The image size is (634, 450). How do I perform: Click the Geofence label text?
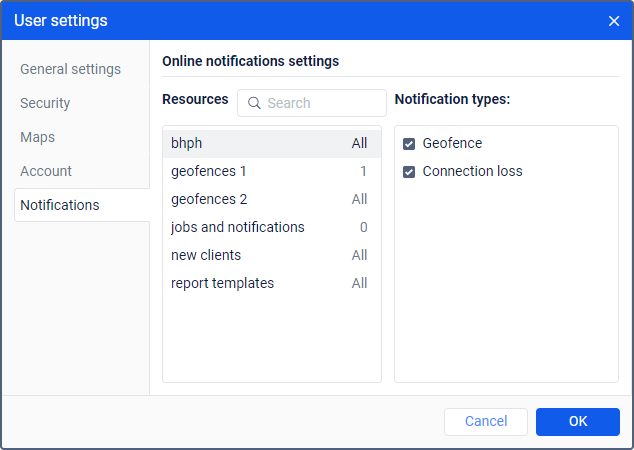452,144
